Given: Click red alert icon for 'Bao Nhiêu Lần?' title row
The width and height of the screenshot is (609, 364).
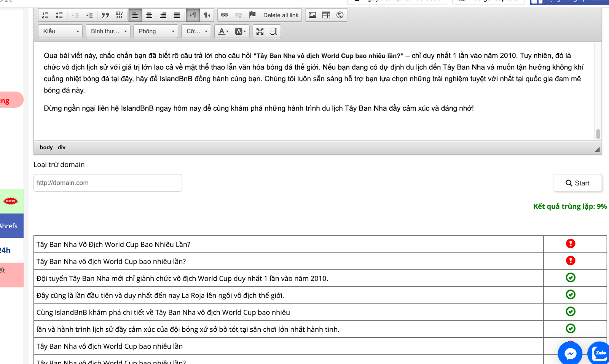Looking at the screenshot, I should click(571, 243).
